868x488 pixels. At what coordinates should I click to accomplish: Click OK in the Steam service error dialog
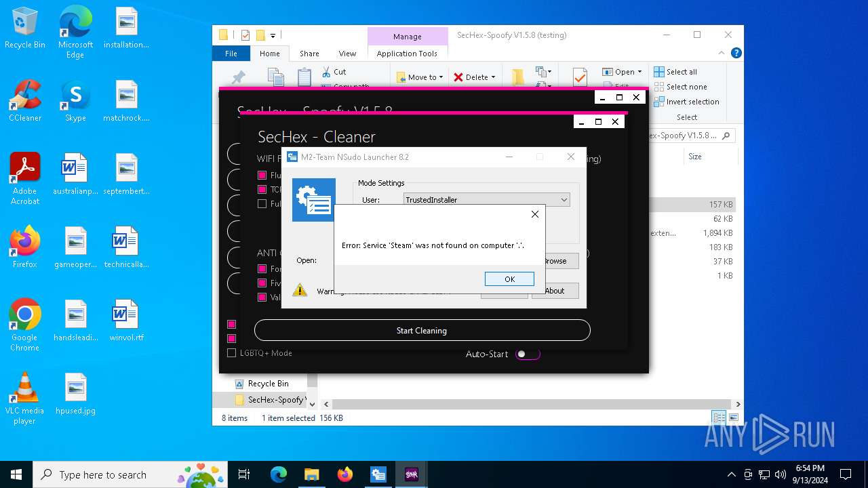(509, 279)
